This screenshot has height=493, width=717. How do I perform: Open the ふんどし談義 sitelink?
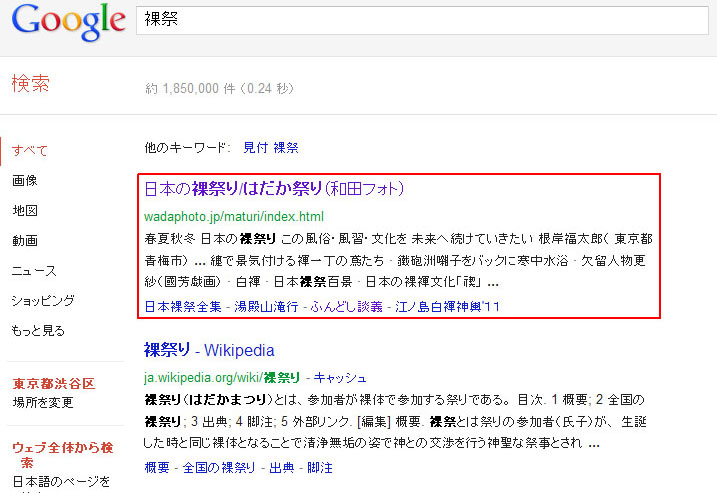[x=347, y=306]
